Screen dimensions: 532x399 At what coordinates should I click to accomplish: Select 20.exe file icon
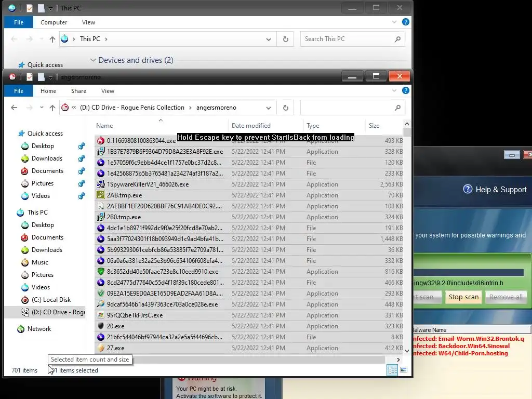(x=101, y=326)
